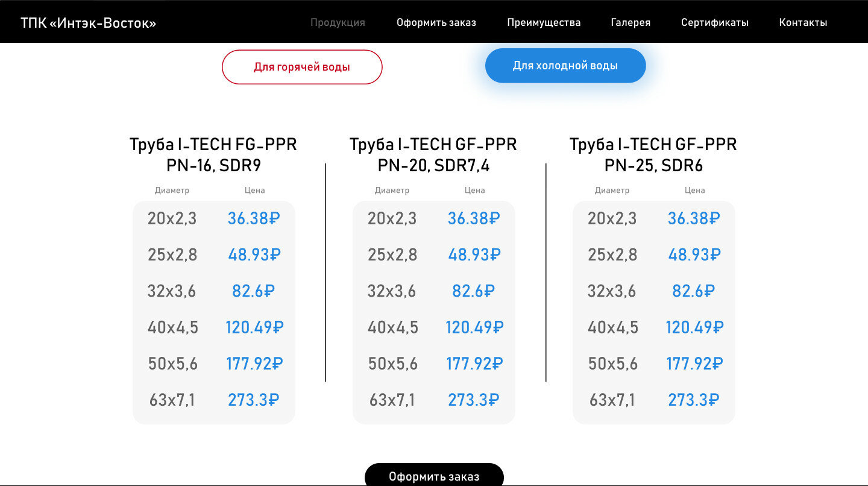Image resolution: width=868 pixels, height=486 pixels.
Task: Switch to Для горячей воды
Action: pyautogui.click(x=302, y=67)
